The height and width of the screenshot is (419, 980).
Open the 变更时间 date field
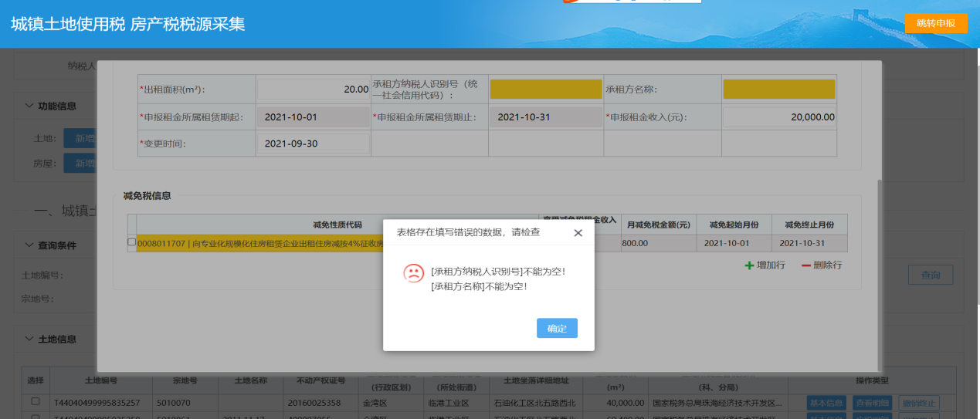point(313,144)
